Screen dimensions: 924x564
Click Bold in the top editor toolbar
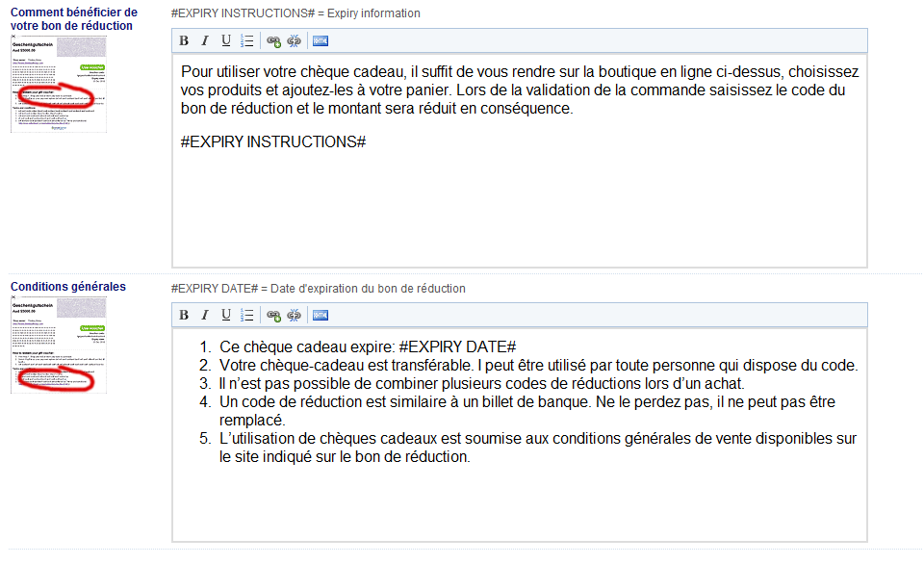[x=184, y=40]
